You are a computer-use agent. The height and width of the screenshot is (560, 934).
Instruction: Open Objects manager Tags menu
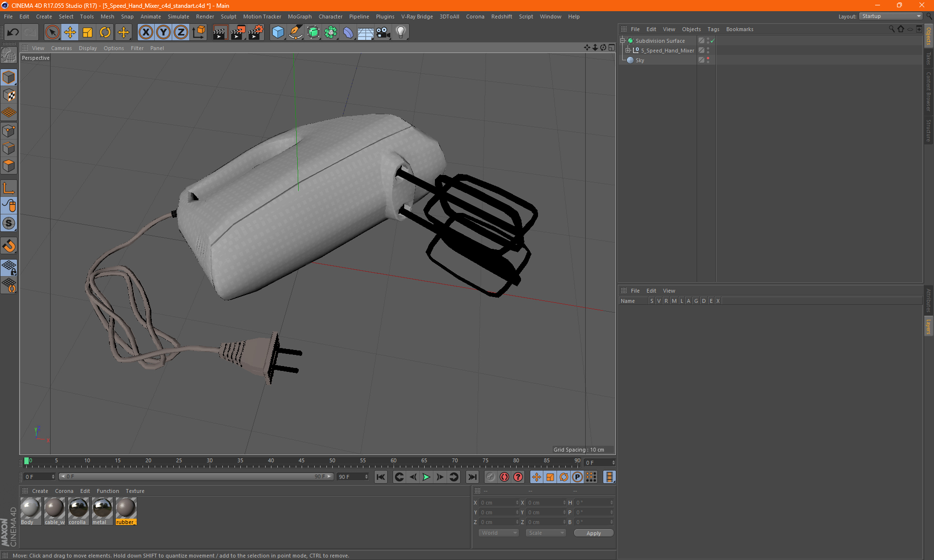pyautogui.click(x=713, y=29)
